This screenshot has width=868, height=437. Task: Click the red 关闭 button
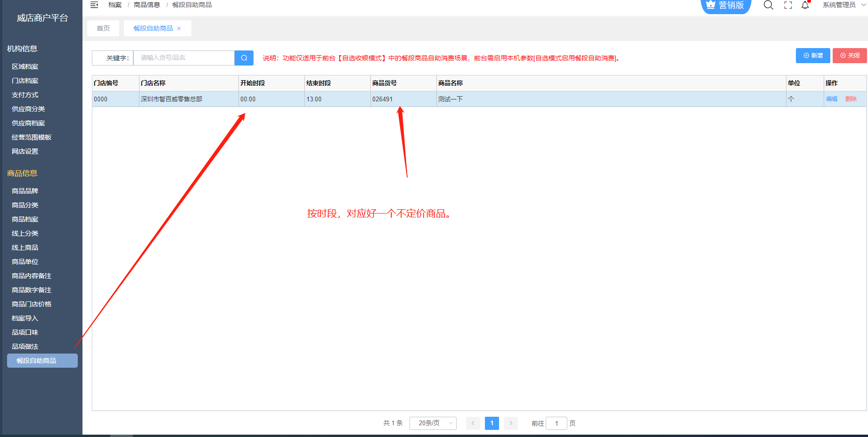point(850,56)
